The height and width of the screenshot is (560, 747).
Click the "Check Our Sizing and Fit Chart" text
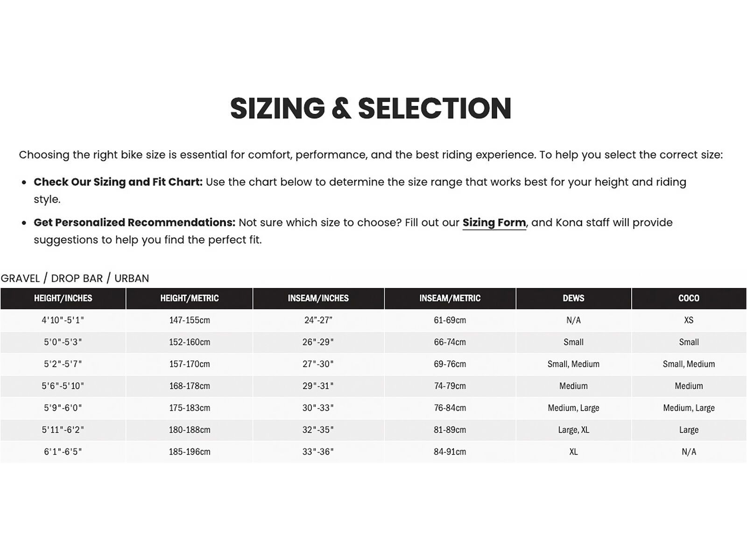click(118, 182)
